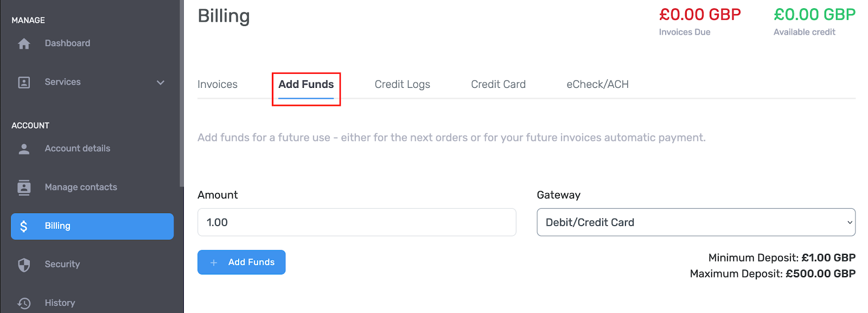Select the Credit Card tab
The width and height of the screenshot is (868, 313).
pyautogui.click(x=498, y=85)
